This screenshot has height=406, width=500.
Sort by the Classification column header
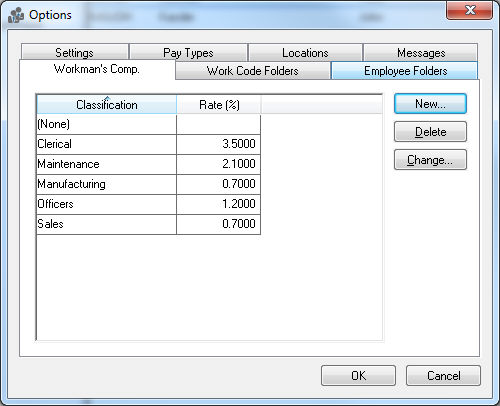coord(107,105)
